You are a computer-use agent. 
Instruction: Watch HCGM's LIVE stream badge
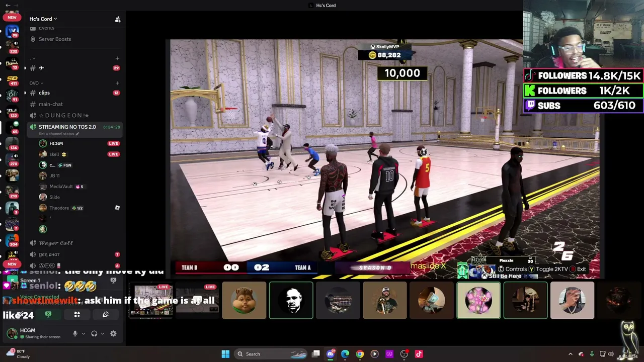[113, 143]
